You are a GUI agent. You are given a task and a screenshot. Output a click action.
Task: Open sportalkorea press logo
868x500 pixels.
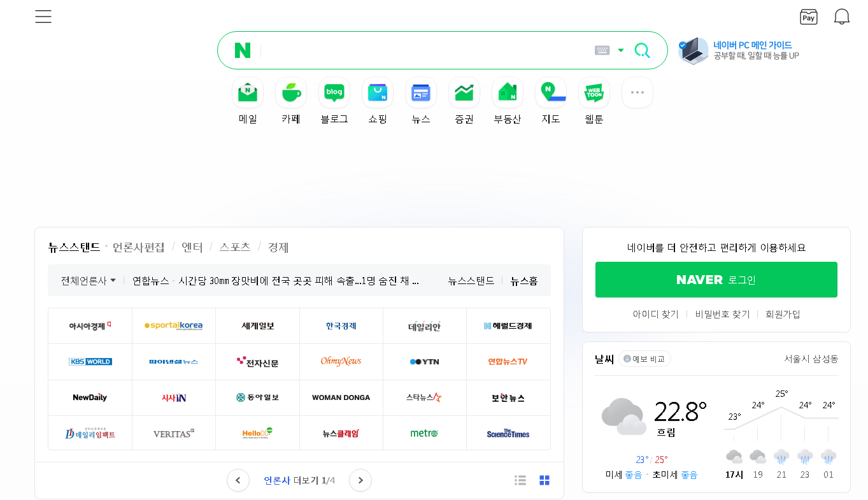point(174,325)
